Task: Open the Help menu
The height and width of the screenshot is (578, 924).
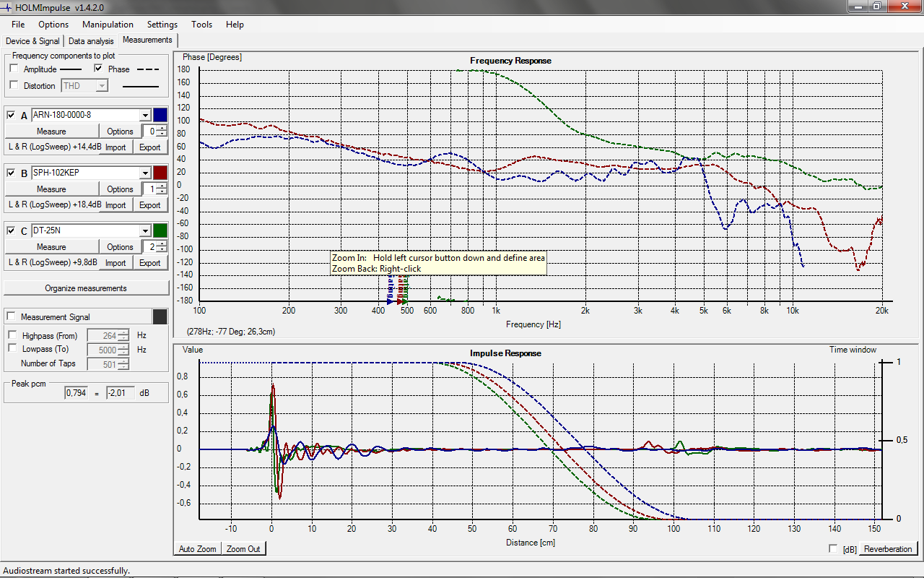Action: [x=235, y=25]
